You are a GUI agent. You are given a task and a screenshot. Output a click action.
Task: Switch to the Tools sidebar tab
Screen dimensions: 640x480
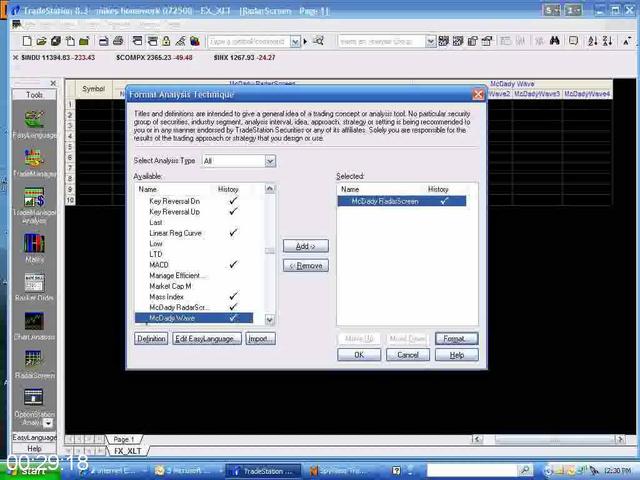(x=34, y=95)
